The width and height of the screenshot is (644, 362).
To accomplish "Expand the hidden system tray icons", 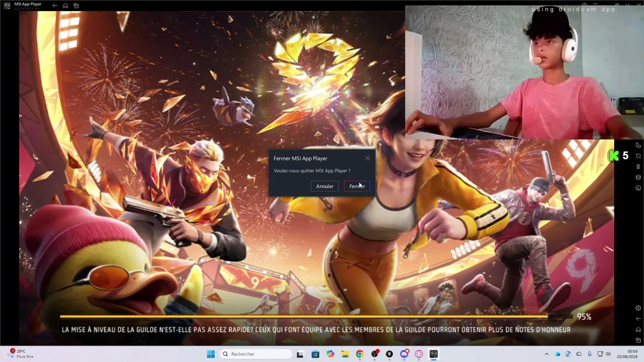I will [547, 354].
